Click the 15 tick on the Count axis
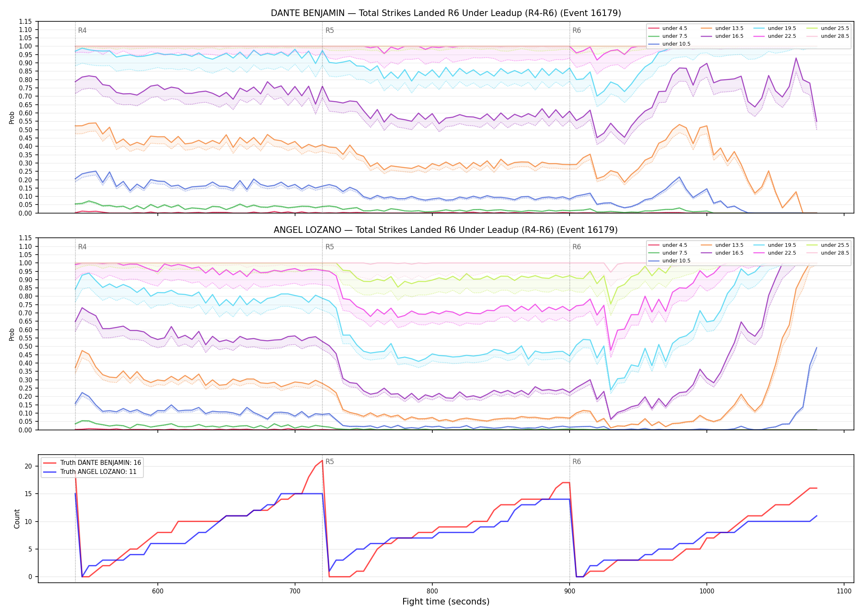The image size is (863, 616). click(28, 494)
